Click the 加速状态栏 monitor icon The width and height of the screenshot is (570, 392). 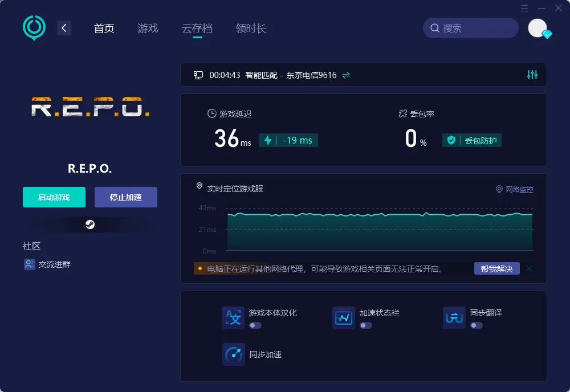[x=344, y=318]
